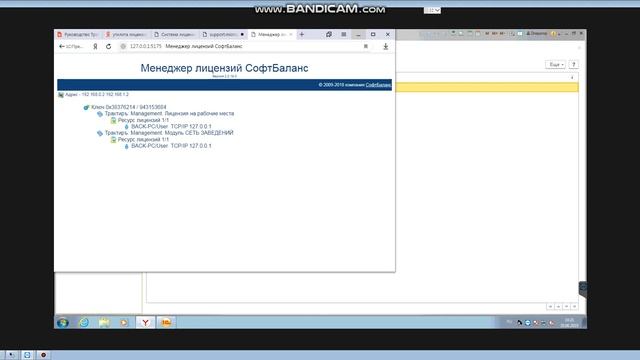Screen dimensions: 640x360
Task: Select the 'Менеджер лицензий' browser tab
Action: click(271, 35)
